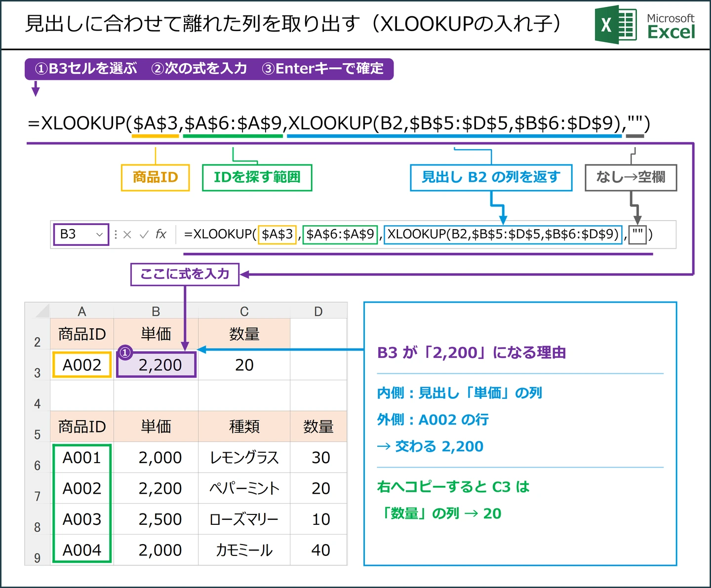Select column C header
Screen dimensions: 711x588
[x=244, y=311]
